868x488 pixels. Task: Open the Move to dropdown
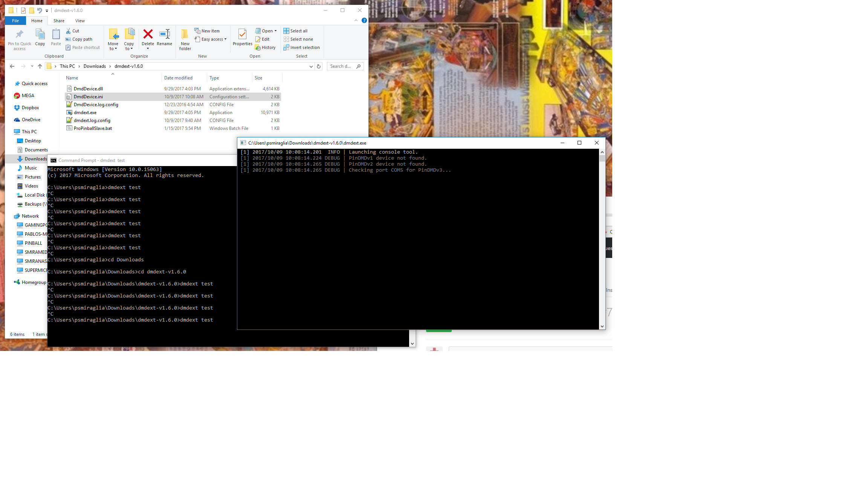(x=113, y=40)
